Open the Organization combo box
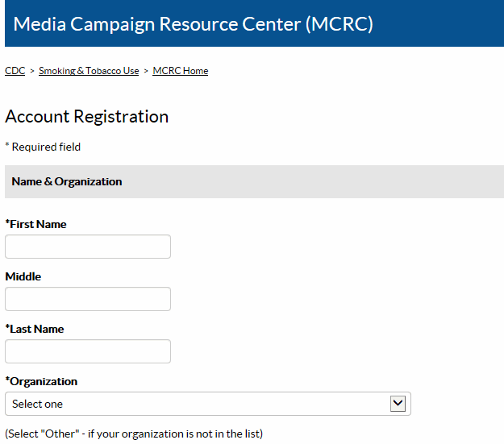Viewport: 504px width, 444px height. pyautogui.click(x=207, y=404)
